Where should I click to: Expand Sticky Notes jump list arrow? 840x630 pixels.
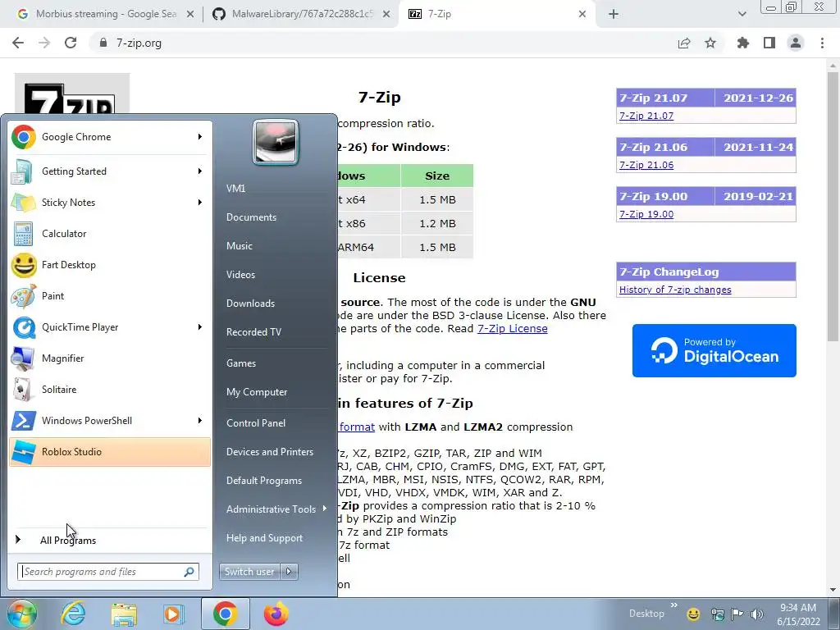[x=200, y=203]
